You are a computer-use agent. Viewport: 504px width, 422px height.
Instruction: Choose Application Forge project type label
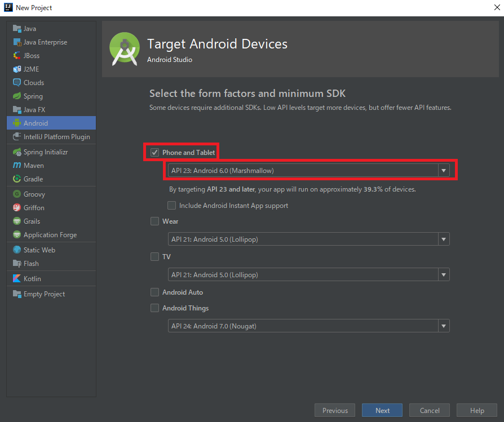click(x=50, y=235)
